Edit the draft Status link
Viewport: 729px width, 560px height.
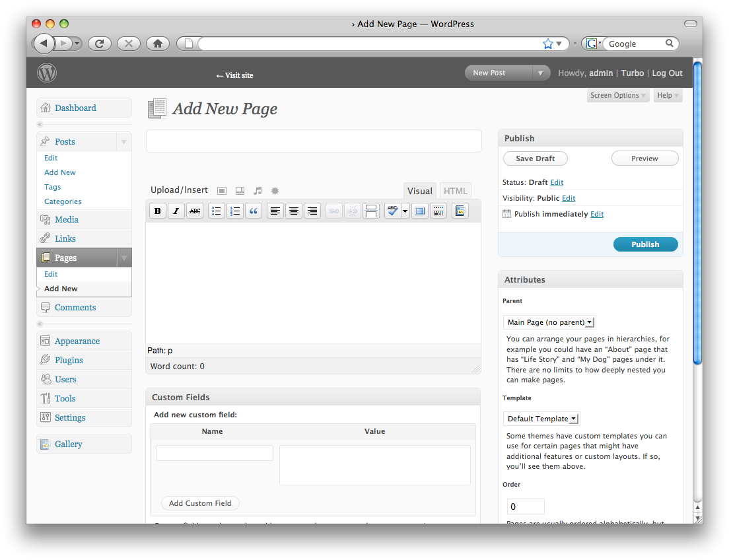tap(557, 182)
